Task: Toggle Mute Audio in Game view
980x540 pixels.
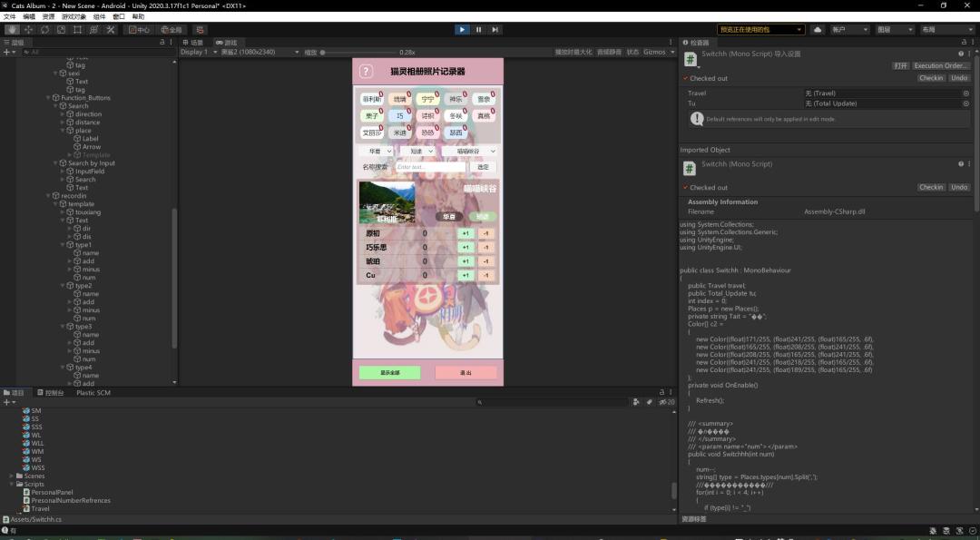Action: click(609, 52)
